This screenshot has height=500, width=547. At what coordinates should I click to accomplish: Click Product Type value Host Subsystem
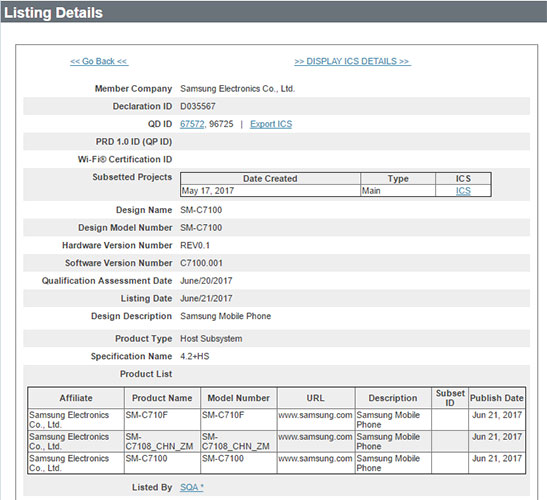point(211,338)
